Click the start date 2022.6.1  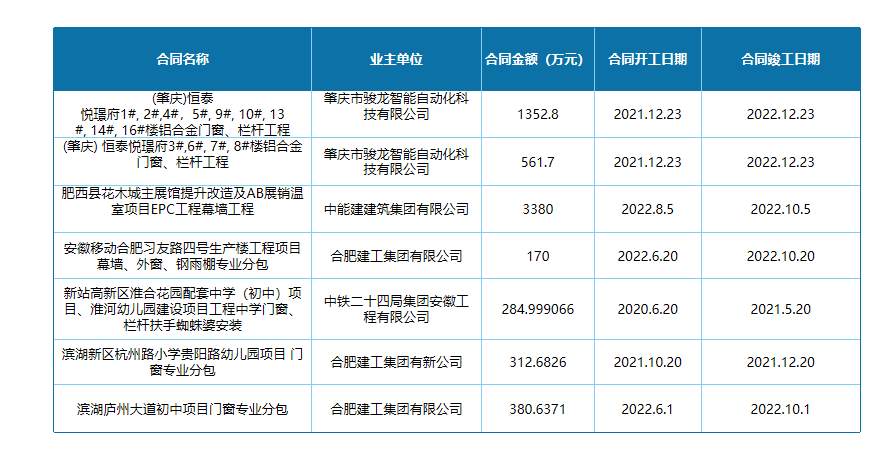pos(647,409)
